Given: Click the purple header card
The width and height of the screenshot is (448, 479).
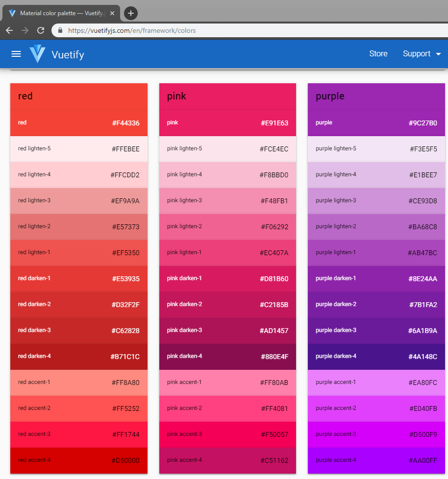Looking at the screenshot, I should [x=376, y=96].
